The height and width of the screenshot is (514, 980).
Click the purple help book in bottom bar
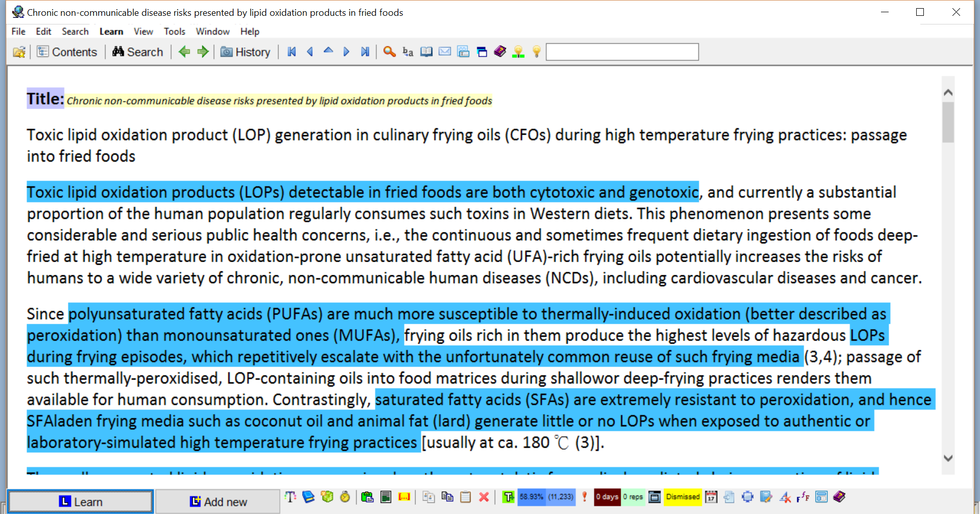click(x=840, y=497)
